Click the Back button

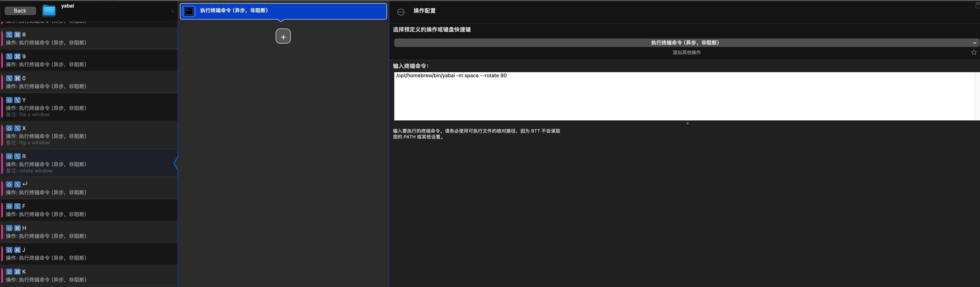20,11
